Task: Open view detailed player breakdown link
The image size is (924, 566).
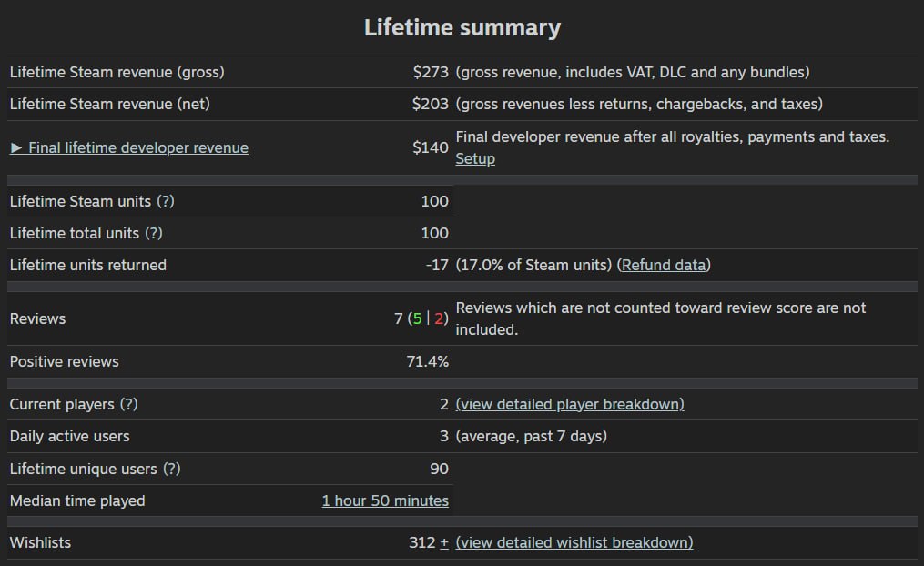Action: (570, 405)
